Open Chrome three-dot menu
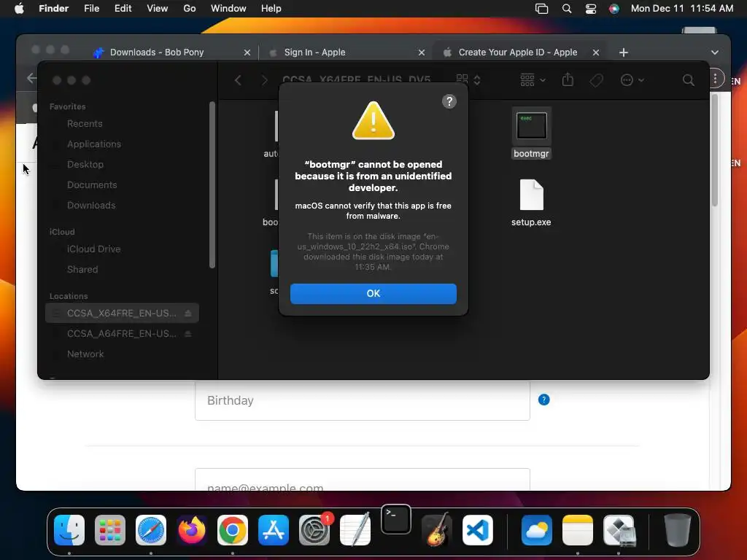The width and height of the screenshot is (747, 560). (715, 79)
